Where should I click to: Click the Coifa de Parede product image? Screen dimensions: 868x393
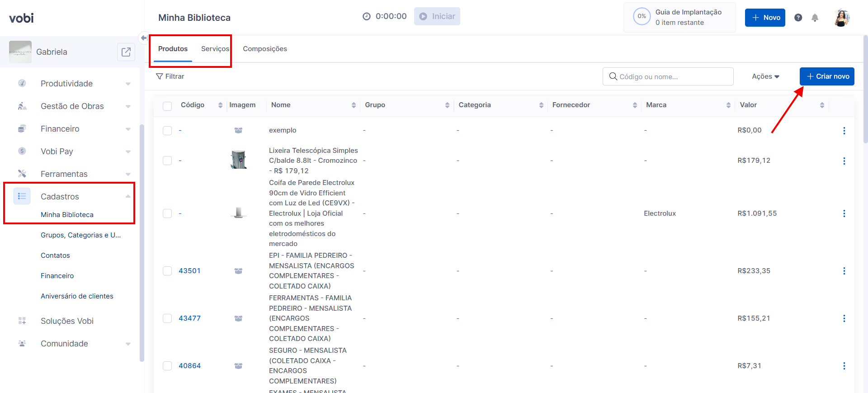tap(238, 213)
